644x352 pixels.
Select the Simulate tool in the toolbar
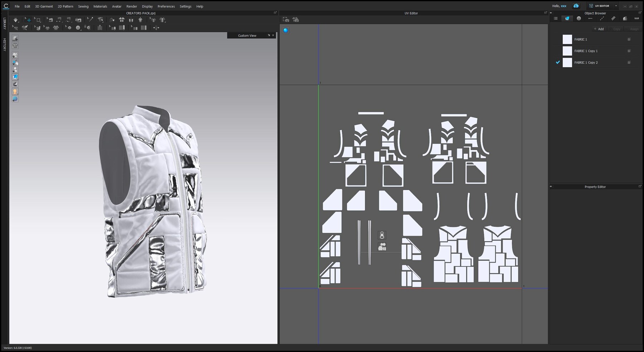click(x=16, y=20)
